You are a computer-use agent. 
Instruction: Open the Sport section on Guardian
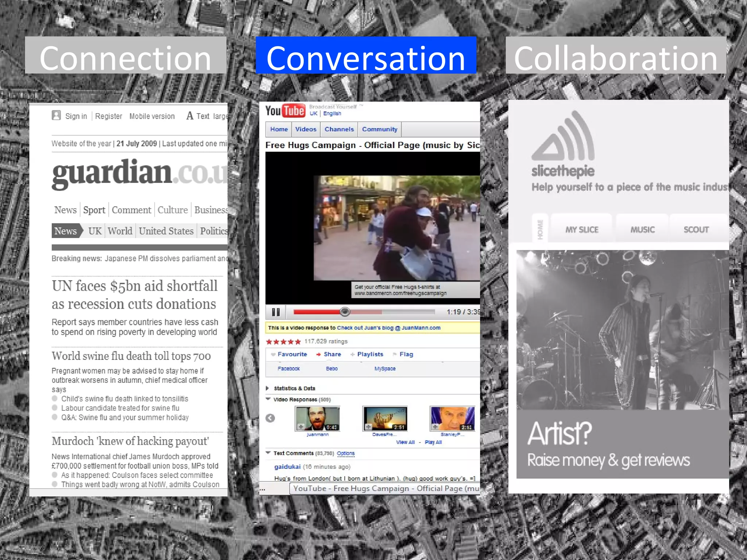pos(94,210)
